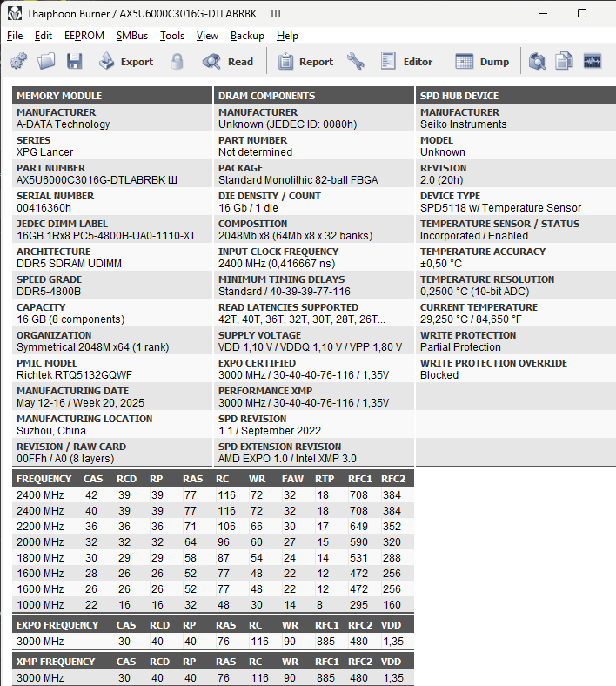Click the current temperature 29,250 °C value
616x686 pixels.
471,319
